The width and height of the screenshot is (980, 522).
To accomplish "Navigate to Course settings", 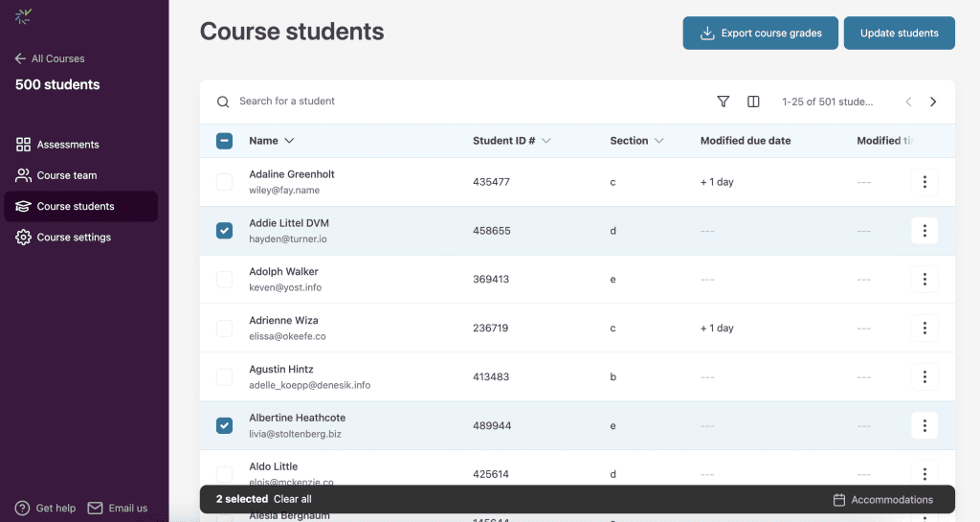I will (x=74, y=238).
